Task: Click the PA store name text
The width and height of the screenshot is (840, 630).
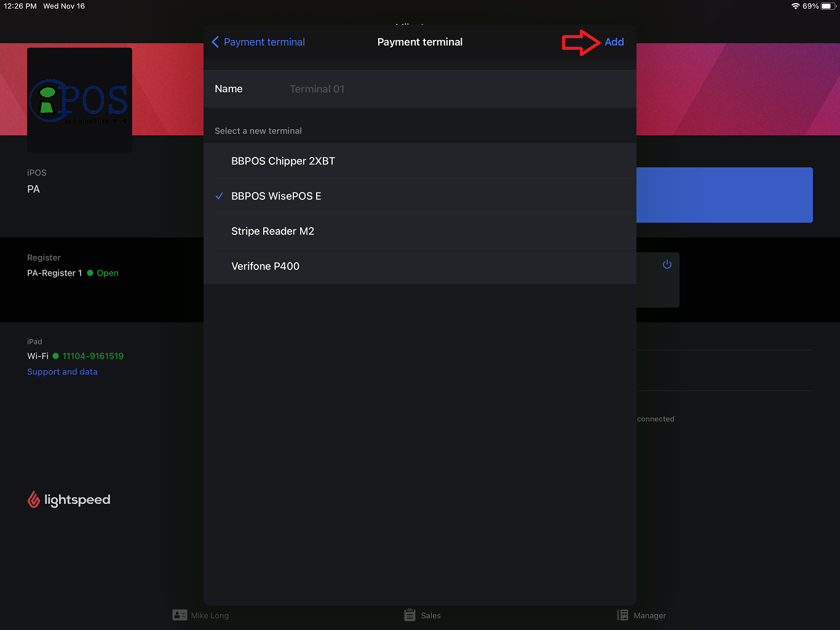Action: [34, 189]
